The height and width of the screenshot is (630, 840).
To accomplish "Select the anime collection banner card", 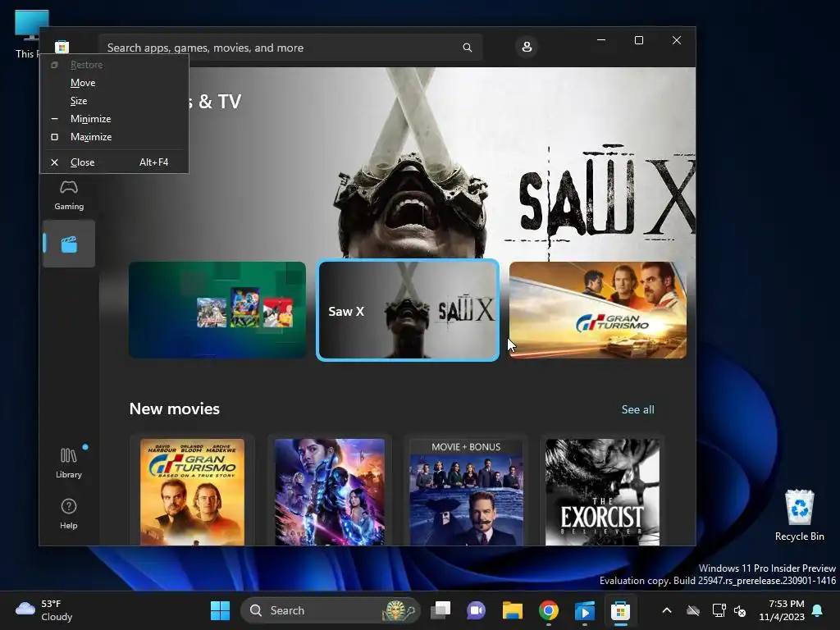I will click(x=217, y=309).
